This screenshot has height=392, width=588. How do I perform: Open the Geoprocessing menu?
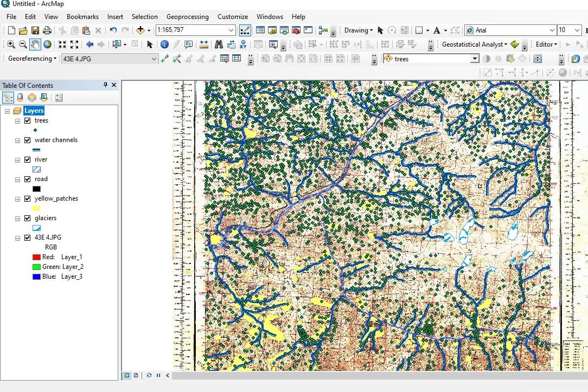coord(188,16)
